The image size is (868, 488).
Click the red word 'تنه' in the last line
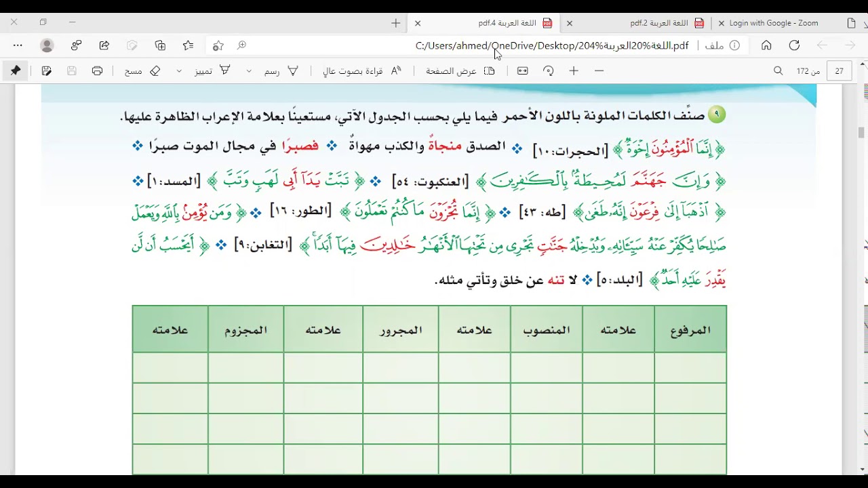pos(556,280)
